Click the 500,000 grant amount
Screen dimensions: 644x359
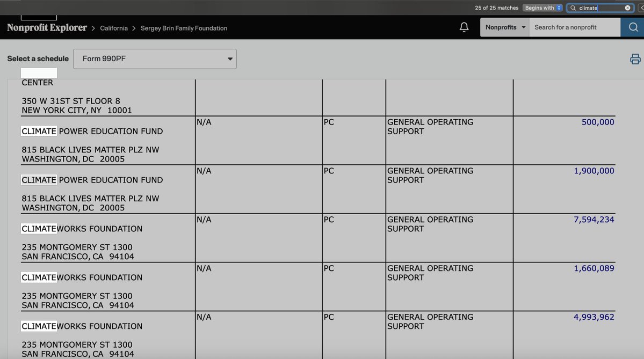(x=598, y=122)
